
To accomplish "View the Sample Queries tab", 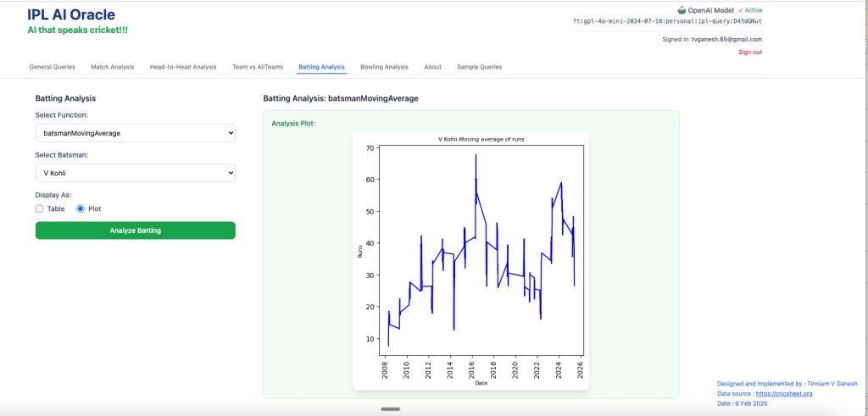I will click(479, 67).
